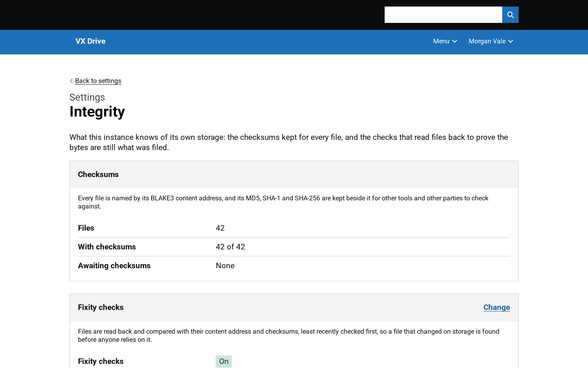Screen dimensions: 588x368
Task: Open the Morgan Vale account menu
Action: [x=491, y=41]
